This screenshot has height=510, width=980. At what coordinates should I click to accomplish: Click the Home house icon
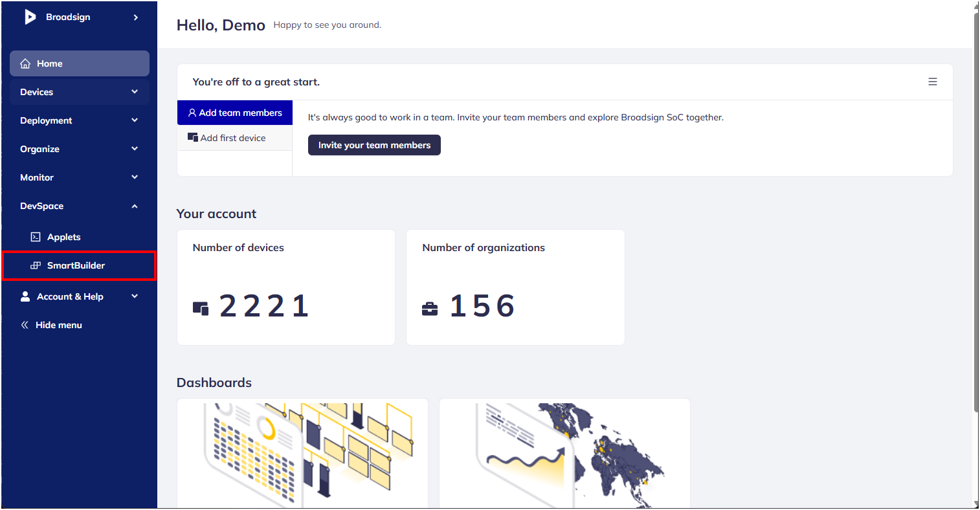point(25,64)
